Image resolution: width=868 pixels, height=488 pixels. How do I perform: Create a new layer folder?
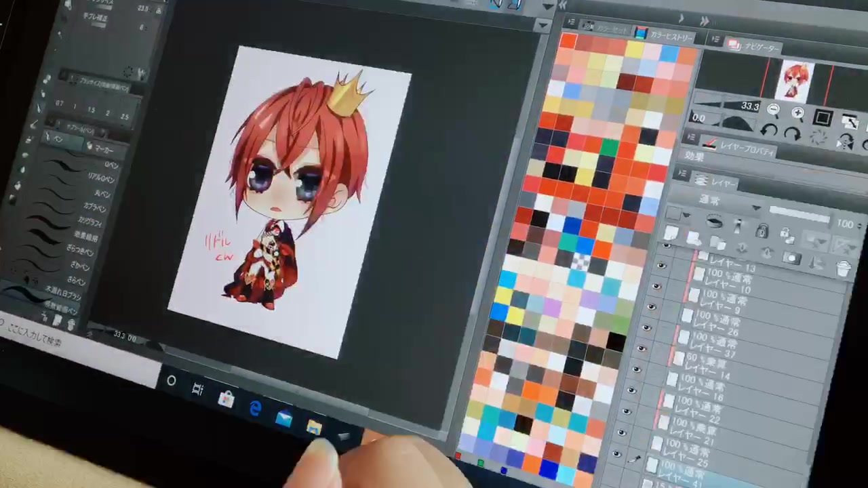point(717,243)
